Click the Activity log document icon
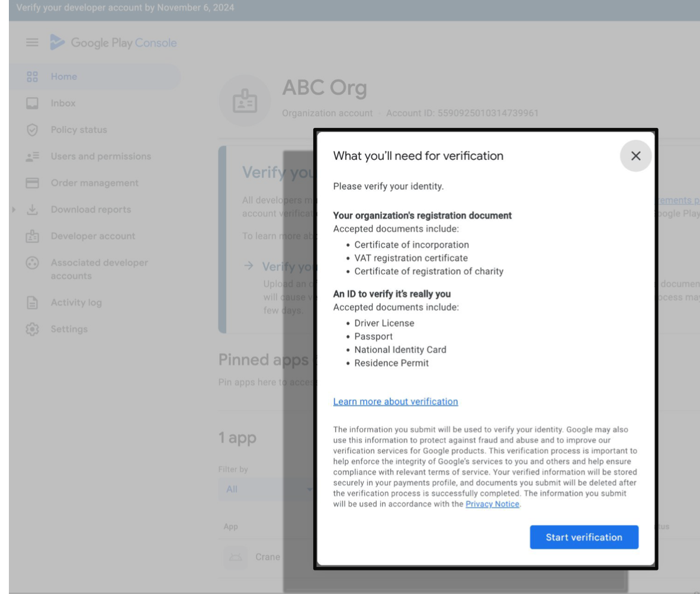This screenshot has width=700, height=596. click(32, 303)
